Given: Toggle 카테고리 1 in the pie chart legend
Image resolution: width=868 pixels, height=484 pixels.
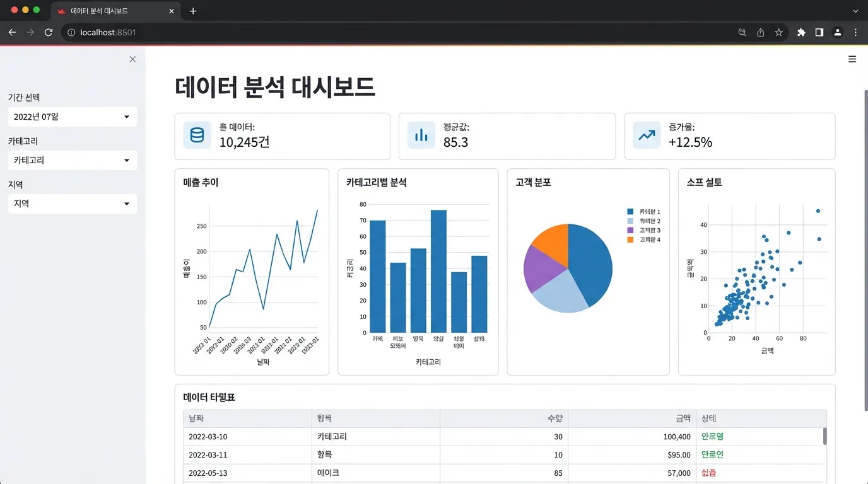Looking at the screenshot, I should pos(643,211).
